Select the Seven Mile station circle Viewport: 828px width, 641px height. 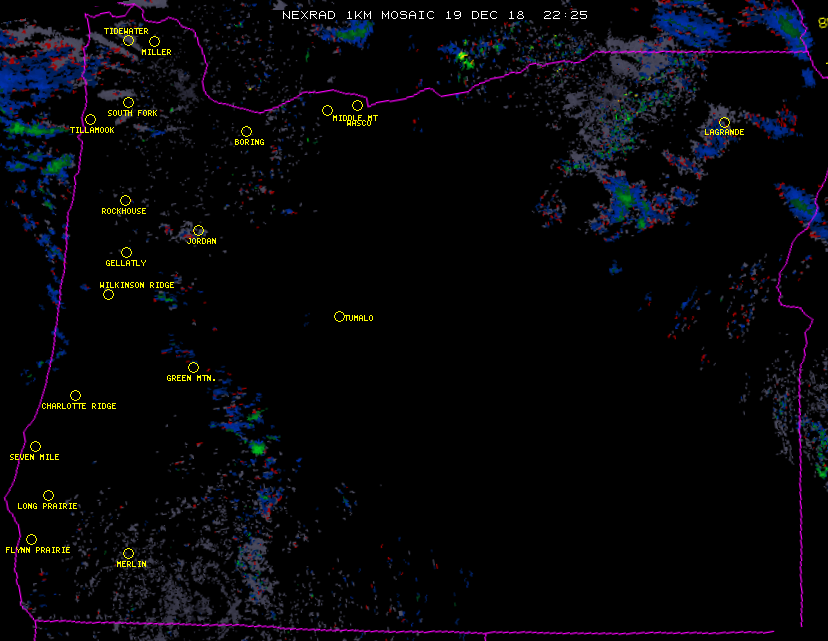[35, 446]
